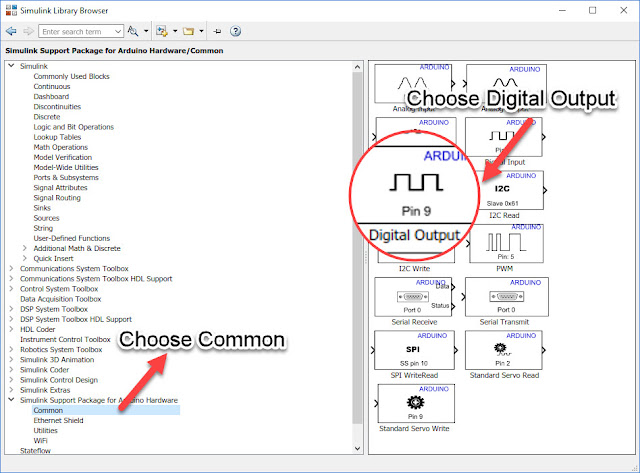Click the new model icon
Image resolution: width=640 pixels, height=473 pixels.
point(162,31)
